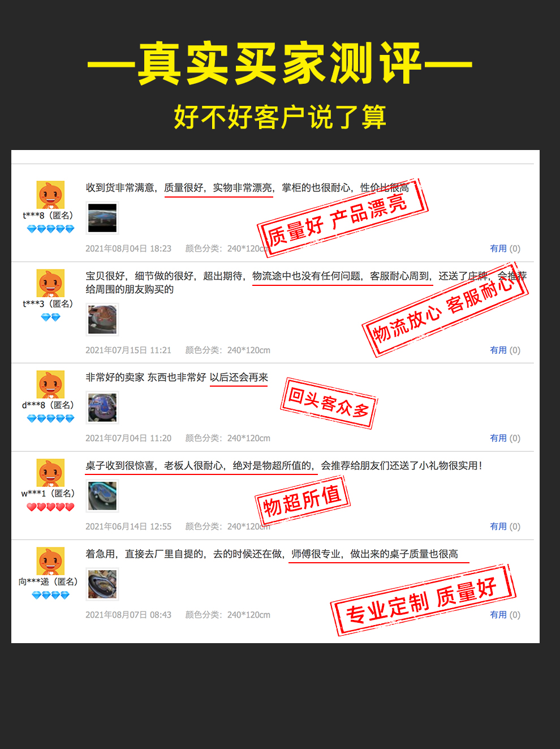Screen dimensions: 560x749
Task: Open the review photo in t***8's review
Action: click(x=102, y=218)
